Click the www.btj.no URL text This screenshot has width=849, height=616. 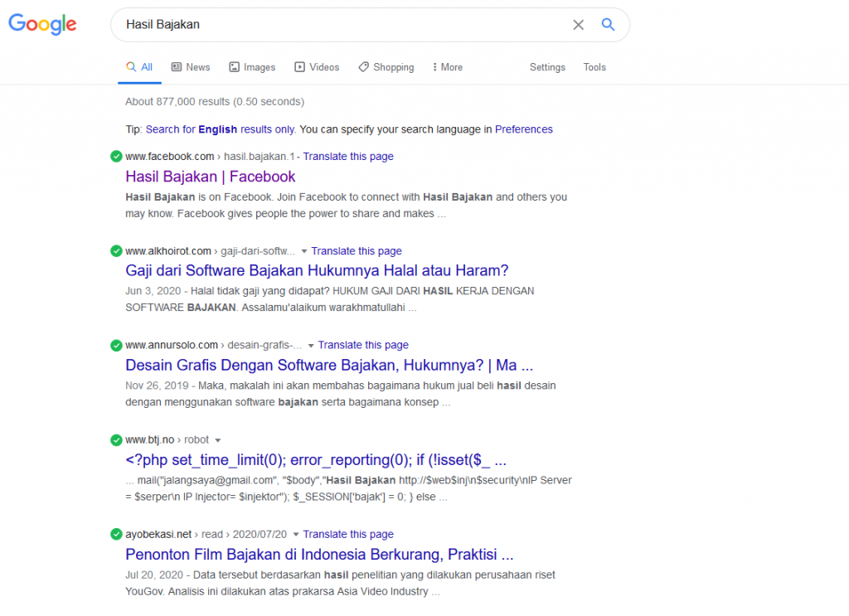(x=149, y=440)
